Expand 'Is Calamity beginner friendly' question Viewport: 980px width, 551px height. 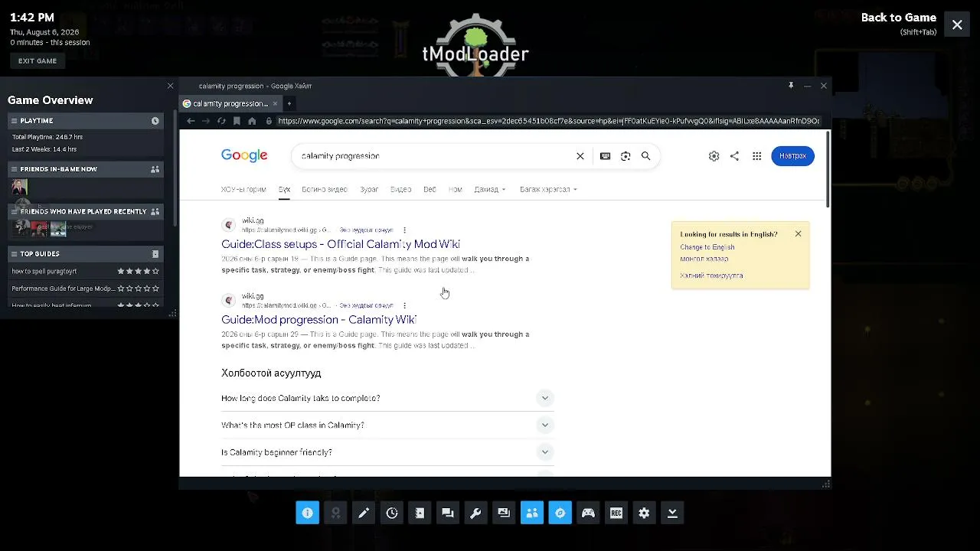[387, 452]
